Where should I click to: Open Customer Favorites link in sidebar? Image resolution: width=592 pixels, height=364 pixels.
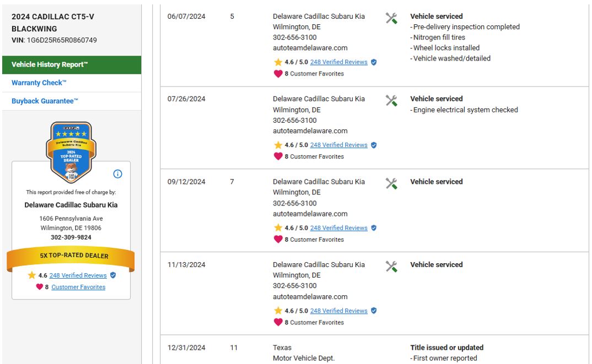[78, 287]
